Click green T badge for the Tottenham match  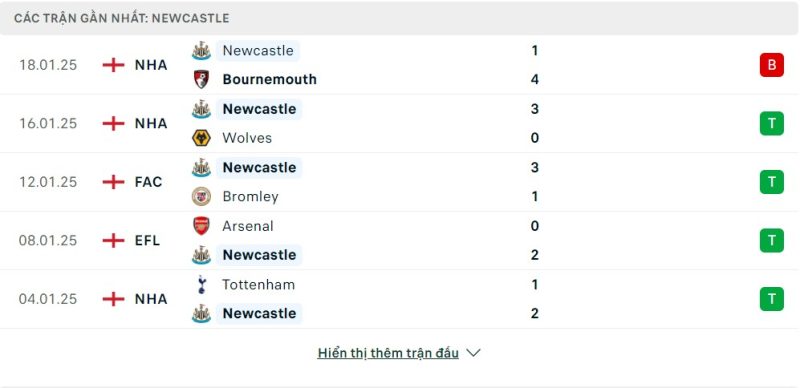point(771,299)
